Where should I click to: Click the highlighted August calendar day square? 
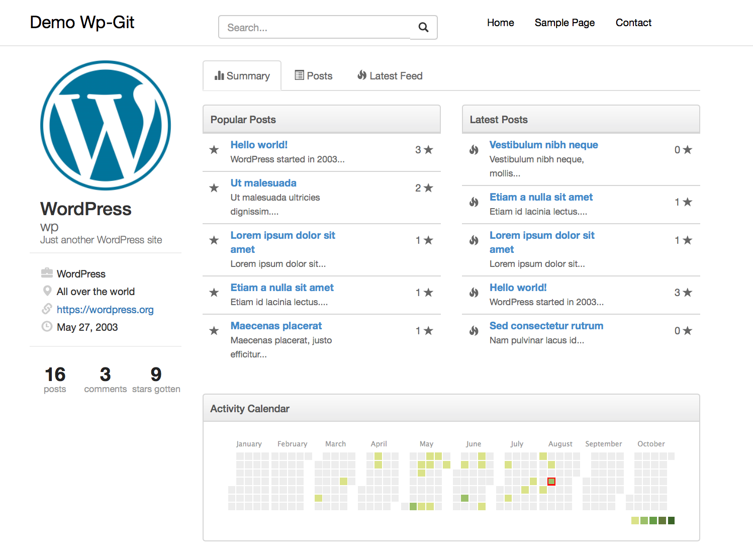pos(551,481)
